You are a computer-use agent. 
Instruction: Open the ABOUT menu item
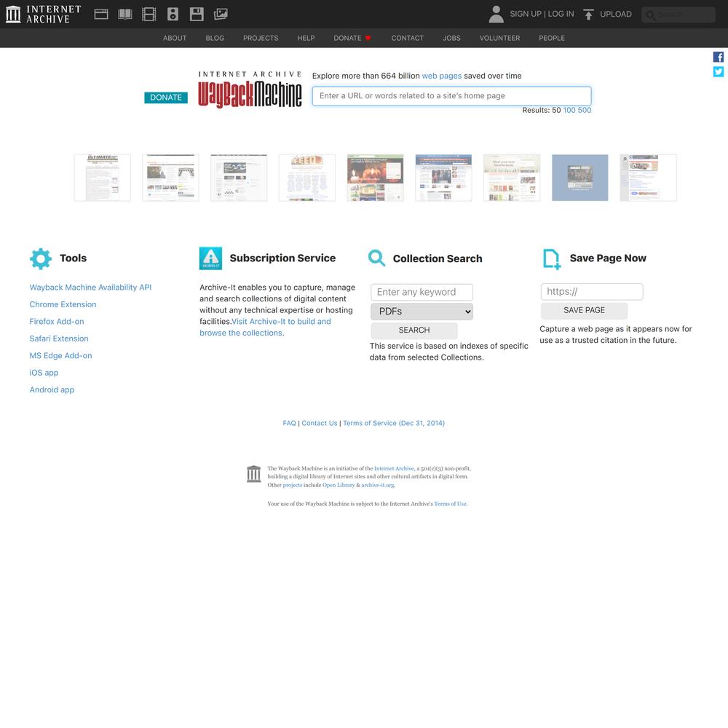click(175, 38)
